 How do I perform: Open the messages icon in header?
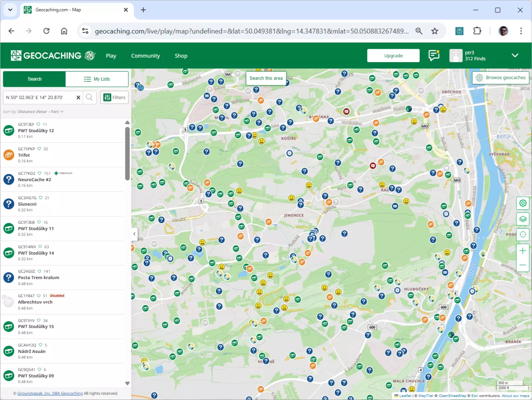click(434, 55)
